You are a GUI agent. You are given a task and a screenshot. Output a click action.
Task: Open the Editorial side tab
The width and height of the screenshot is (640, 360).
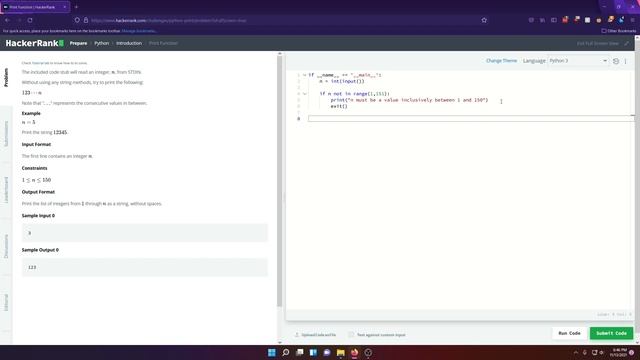pyautogui.click(x=6, y=302)
